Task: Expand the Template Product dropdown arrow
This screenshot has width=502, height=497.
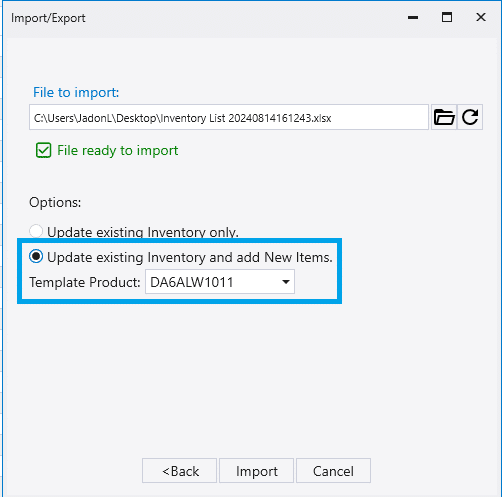Action: click(x=286, y=282)
